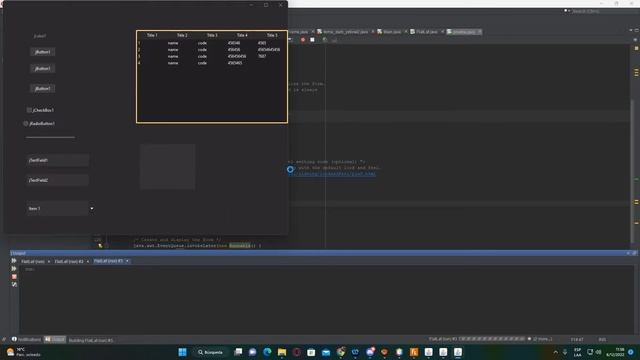
Task: Open Google Chrome on taskbar
Action: [x=341, y=352]
